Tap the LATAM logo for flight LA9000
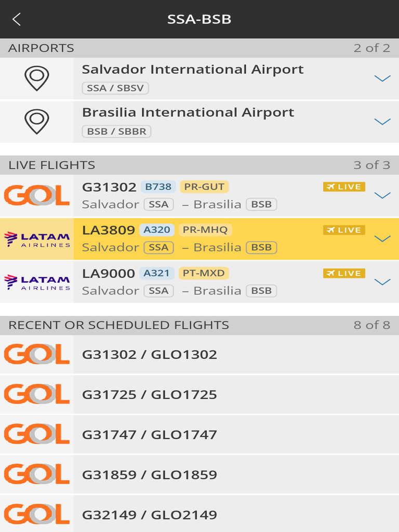This screenshot has height=532, width=399. coord(37,282)
